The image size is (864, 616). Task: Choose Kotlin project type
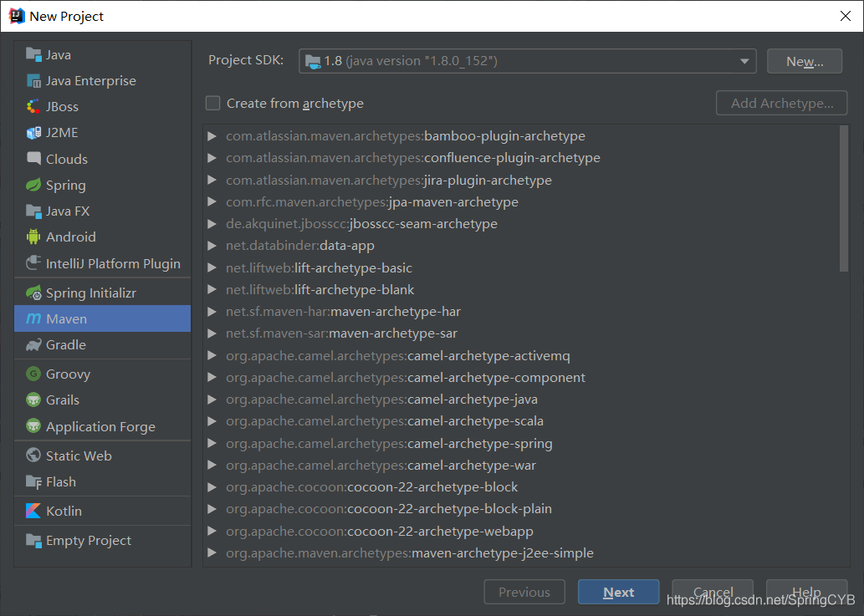point(103,511)
